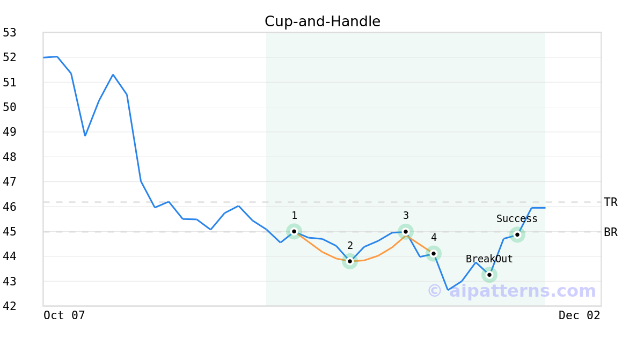Click the BreakOut point marker
Screen dimensions: 644x338
click(489, 275)
